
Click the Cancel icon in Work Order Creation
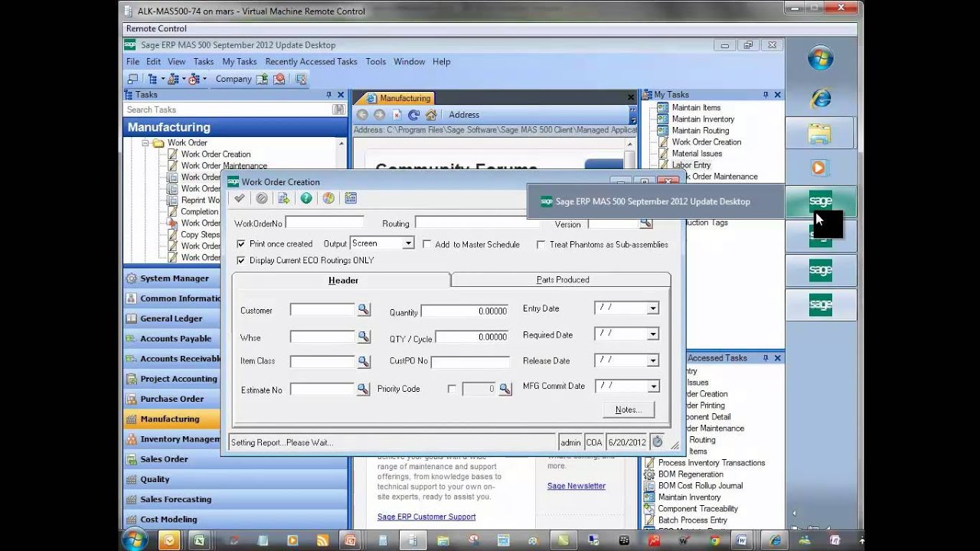(x=262, y=198)
